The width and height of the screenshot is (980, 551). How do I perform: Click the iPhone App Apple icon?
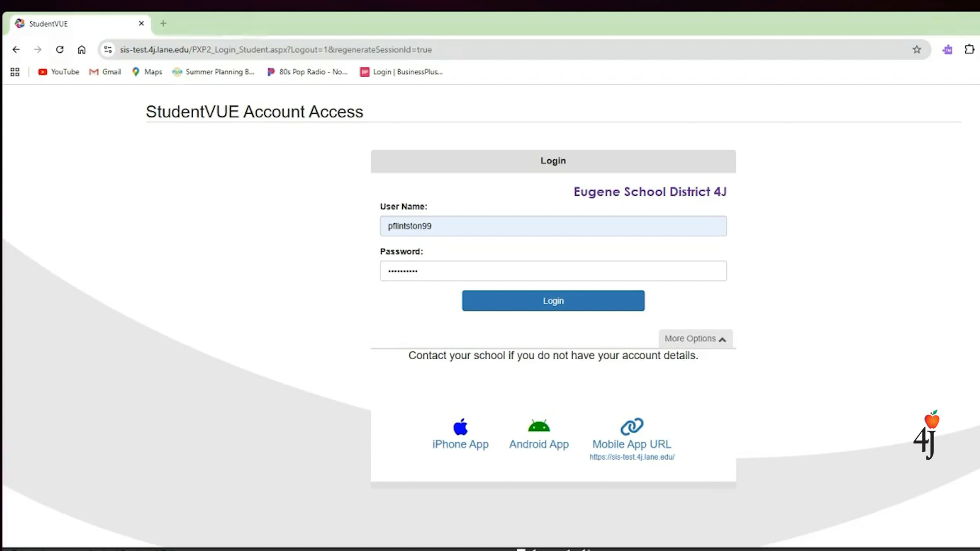[x=460, y=427]
